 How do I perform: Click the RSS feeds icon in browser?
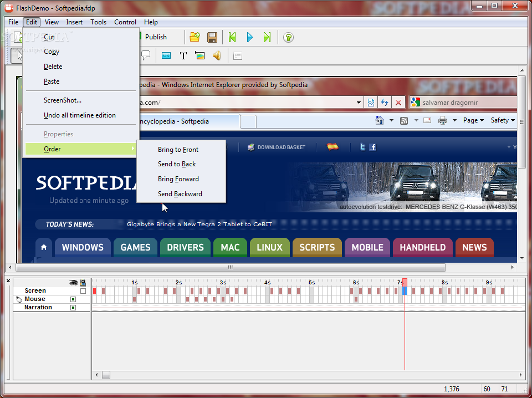pos(404,120)
